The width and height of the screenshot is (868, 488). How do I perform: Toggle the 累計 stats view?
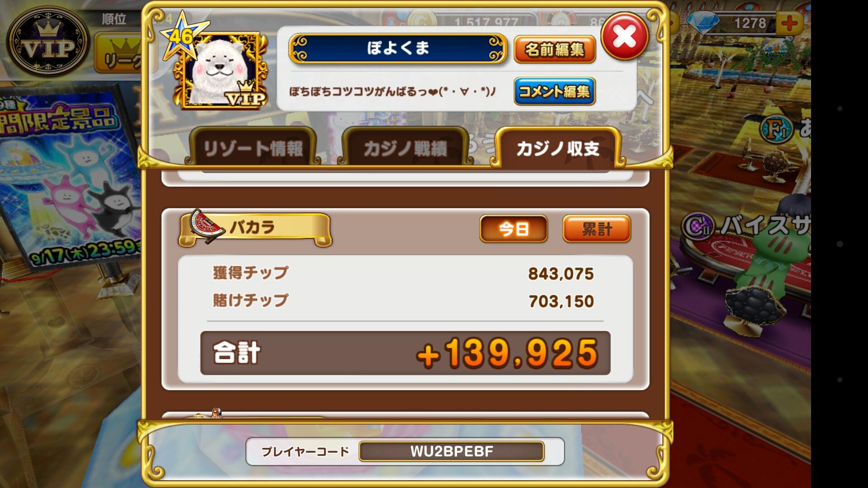pyautogui.click(x=597, y=229)
